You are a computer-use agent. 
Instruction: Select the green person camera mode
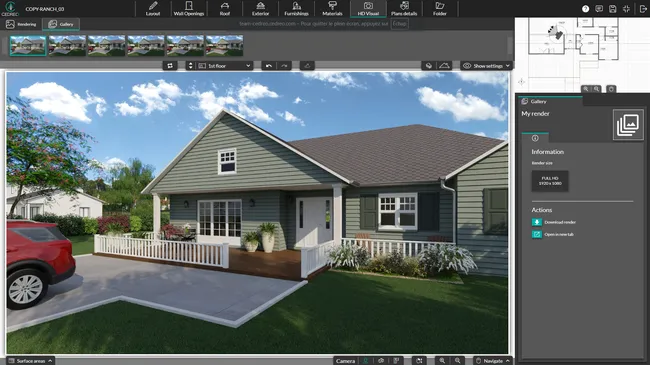tap(366, 361)
